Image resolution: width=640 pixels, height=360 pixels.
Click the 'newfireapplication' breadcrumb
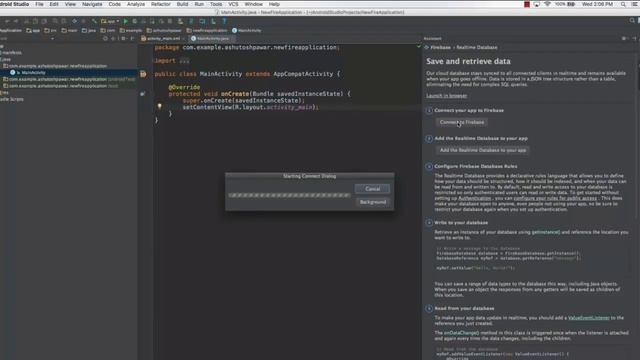(207, 30)
